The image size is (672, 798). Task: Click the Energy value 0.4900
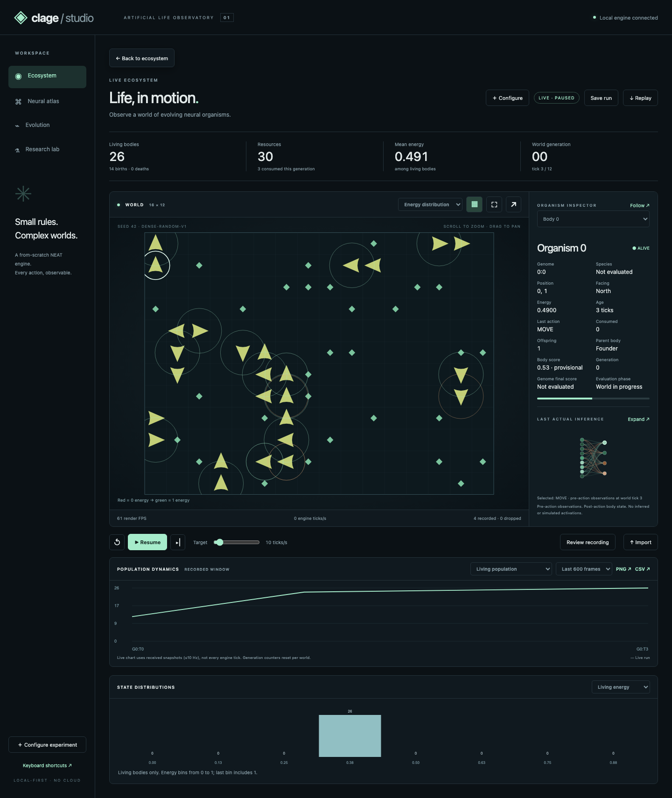[x=546, y=310]
